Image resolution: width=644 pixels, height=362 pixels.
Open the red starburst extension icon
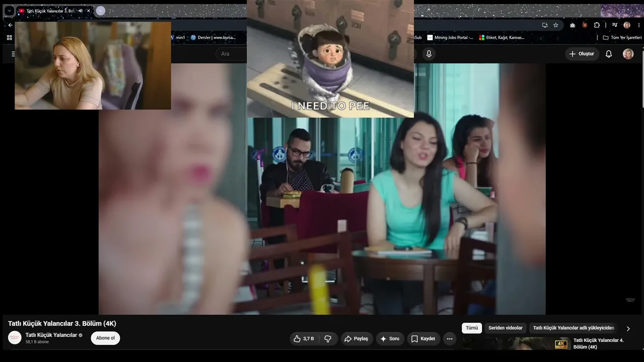pyautogui.click(x=585, y=25)
